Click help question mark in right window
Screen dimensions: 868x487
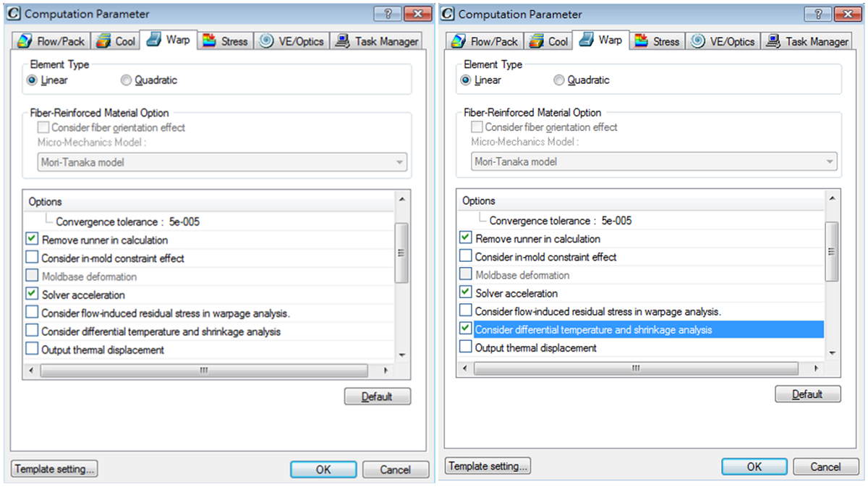pos(817,14)
